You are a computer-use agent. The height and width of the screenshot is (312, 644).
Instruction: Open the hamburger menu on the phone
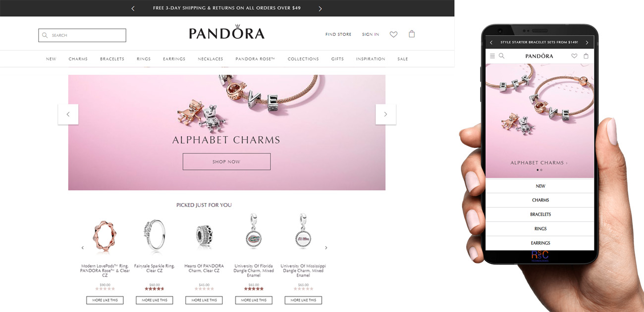[492, 56]
